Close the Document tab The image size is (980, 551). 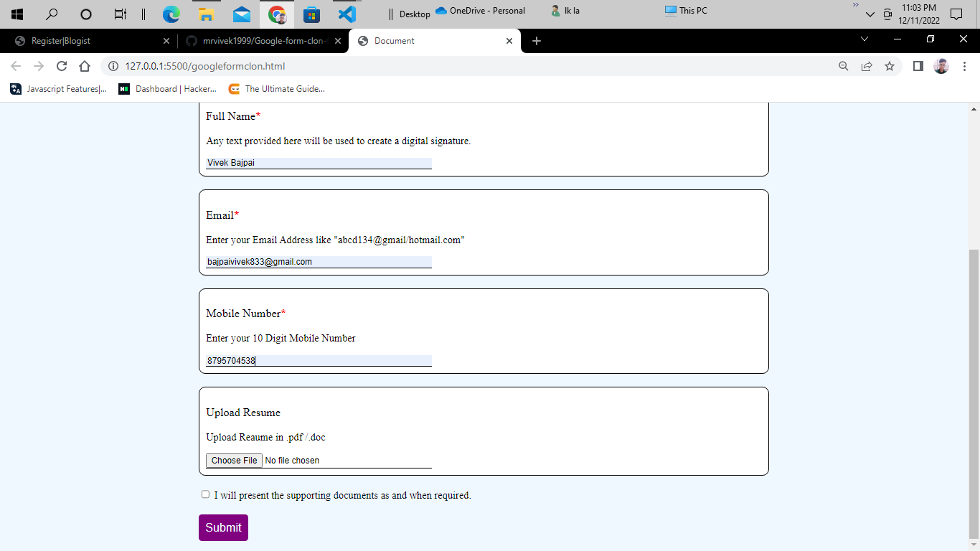click(509, 41)
